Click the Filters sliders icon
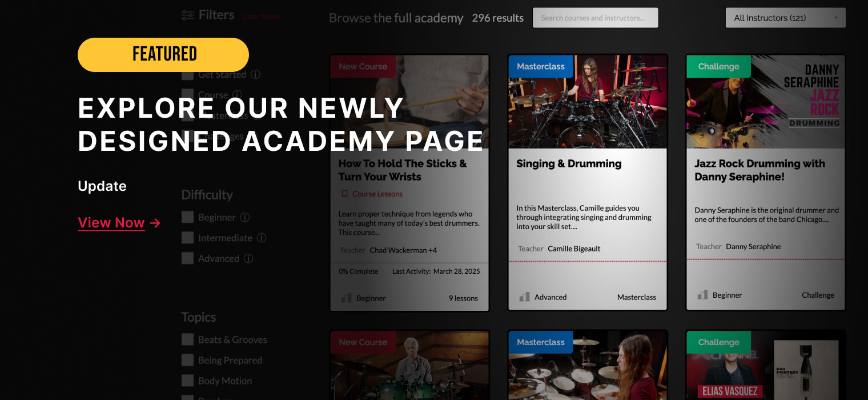Screen dimensions: 868x400 tap(187, 15)
